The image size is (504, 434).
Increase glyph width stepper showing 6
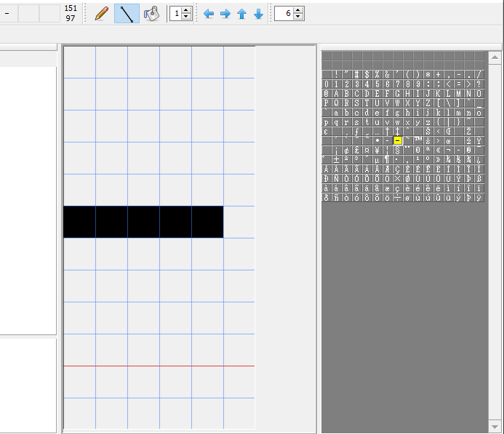[298, 10]
